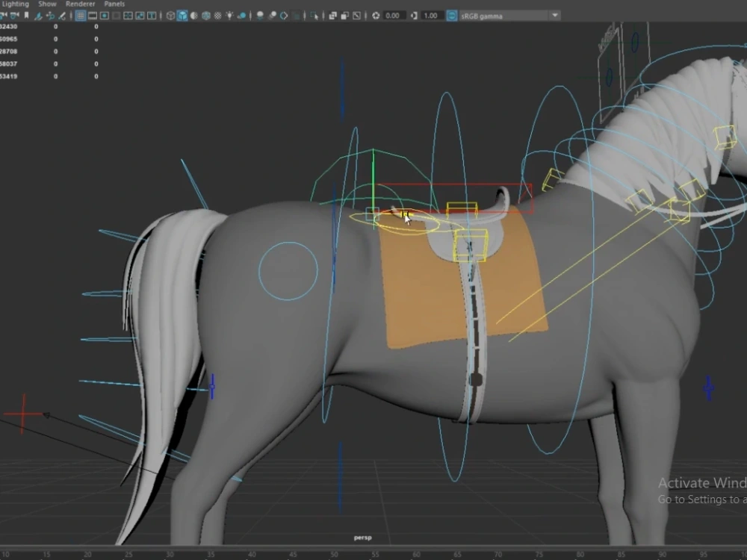Toggle the safe action icon

point(140,16)
